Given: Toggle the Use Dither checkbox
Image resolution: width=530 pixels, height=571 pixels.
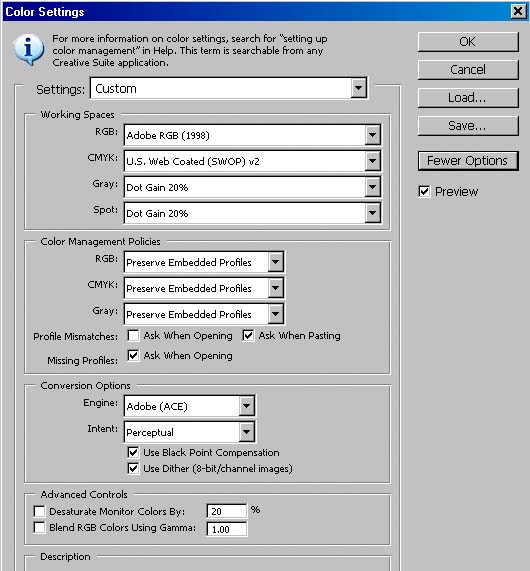Looking at the screenshot, I should 133,468.
